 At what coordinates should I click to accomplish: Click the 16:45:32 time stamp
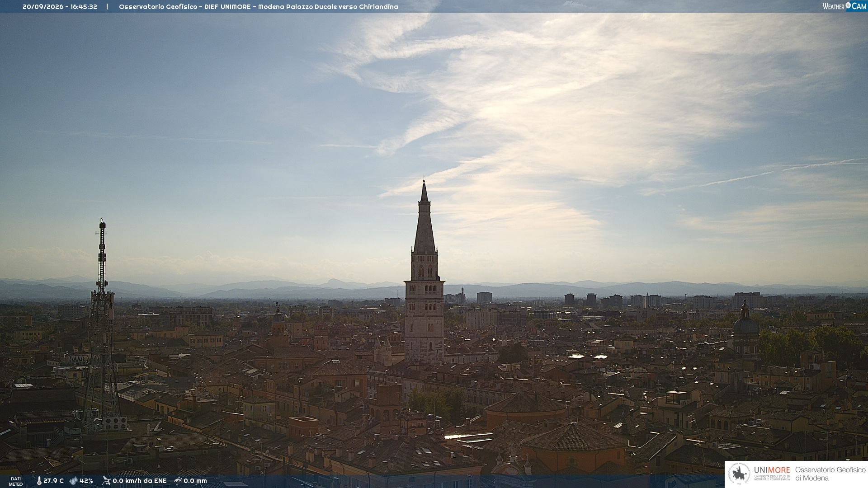84,7
